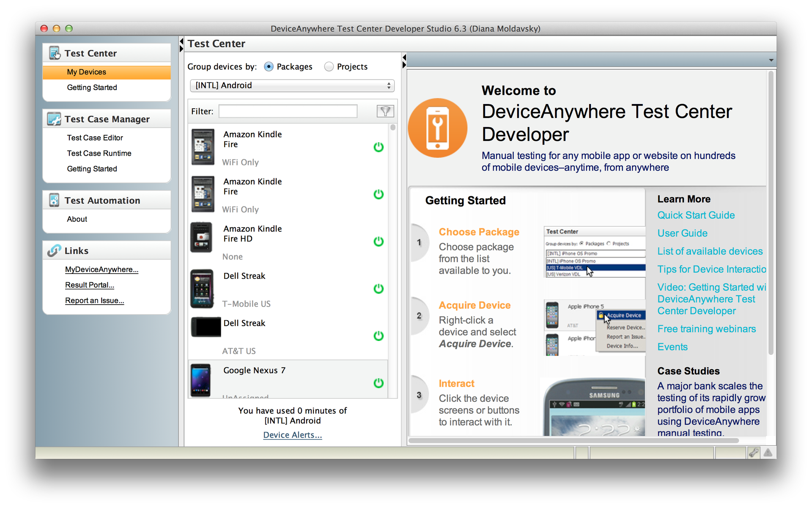Image resolution: width=812 pixels, height=508 pixels.
Task: Collapse sidebar using left arrow by Test Center title
Action: pyautogui.click(x=181, y=41)
